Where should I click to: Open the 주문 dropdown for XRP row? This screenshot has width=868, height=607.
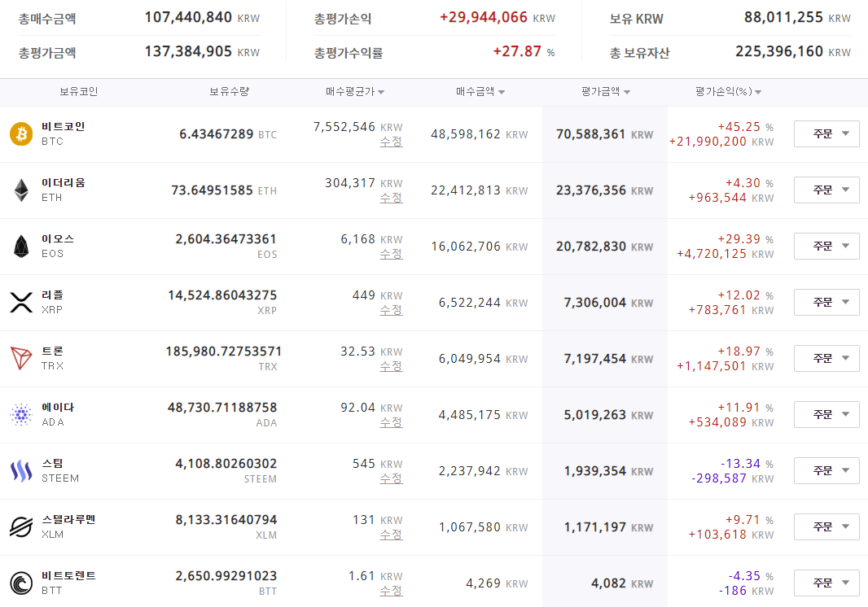(826, 302)
